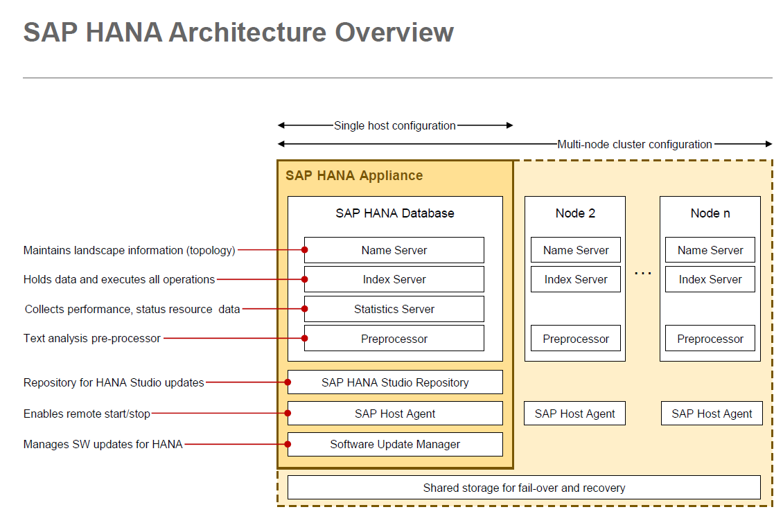
Task: Select the Name Server box in Node 2
Action: tap(576, 250)
